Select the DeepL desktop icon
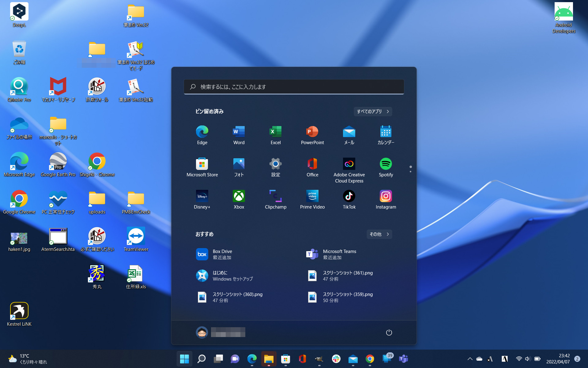588x368 pixels. (19, 15)
